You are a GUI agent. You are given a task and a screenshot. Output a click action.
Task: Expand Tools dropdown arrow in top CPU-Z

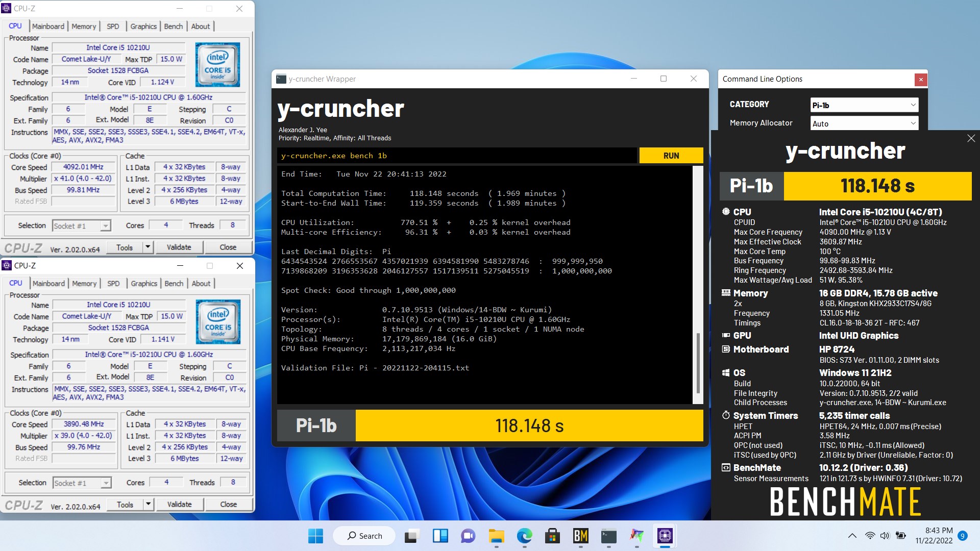(148, 247)
